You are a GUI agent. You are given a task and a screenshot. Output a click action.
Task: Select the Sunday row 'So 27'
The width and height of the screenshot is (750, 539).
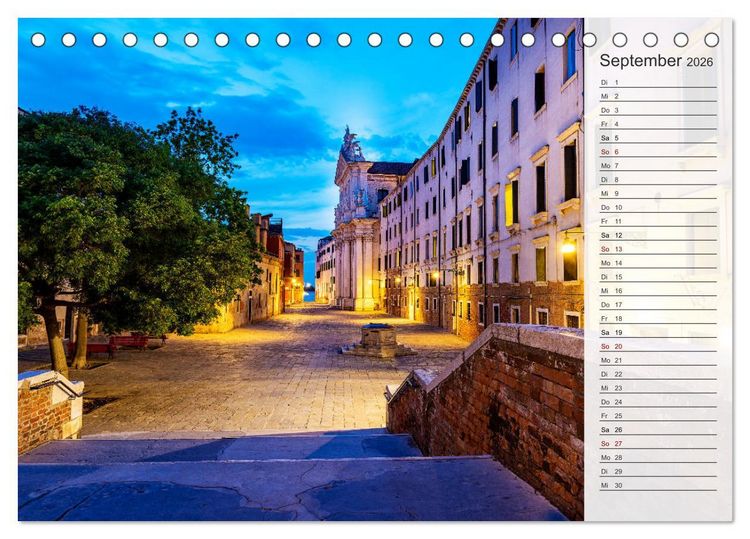(x=658, y=443)
